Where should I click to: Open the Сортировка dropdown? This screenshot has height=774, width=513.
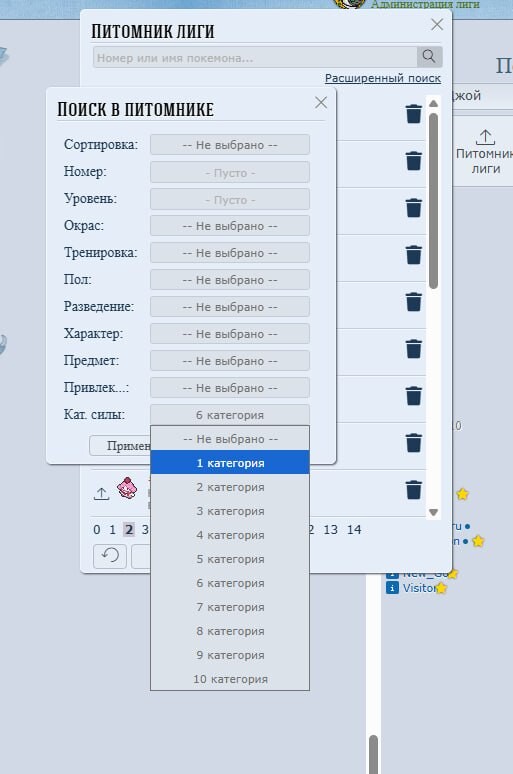click(230, 145)
